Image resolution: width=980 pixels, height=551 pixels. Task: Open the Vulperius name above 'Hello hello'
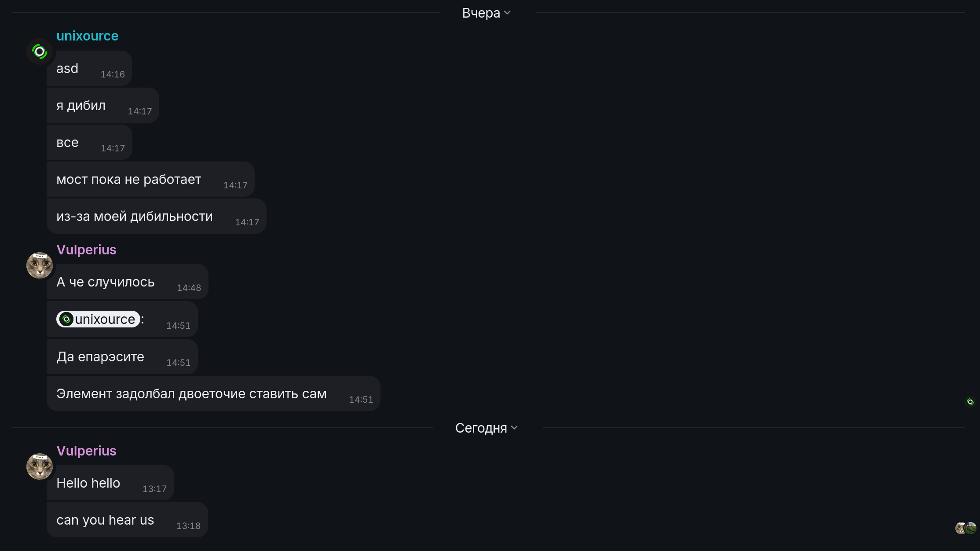click(x=86, y=451)
